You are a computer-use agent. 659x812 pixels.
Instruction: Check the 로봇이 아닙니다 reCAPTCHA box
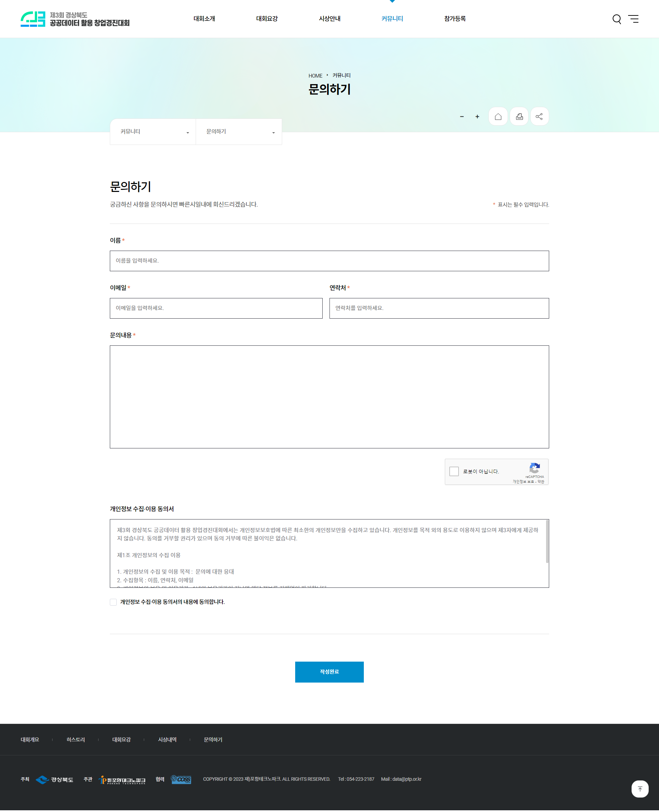[454, 471]
